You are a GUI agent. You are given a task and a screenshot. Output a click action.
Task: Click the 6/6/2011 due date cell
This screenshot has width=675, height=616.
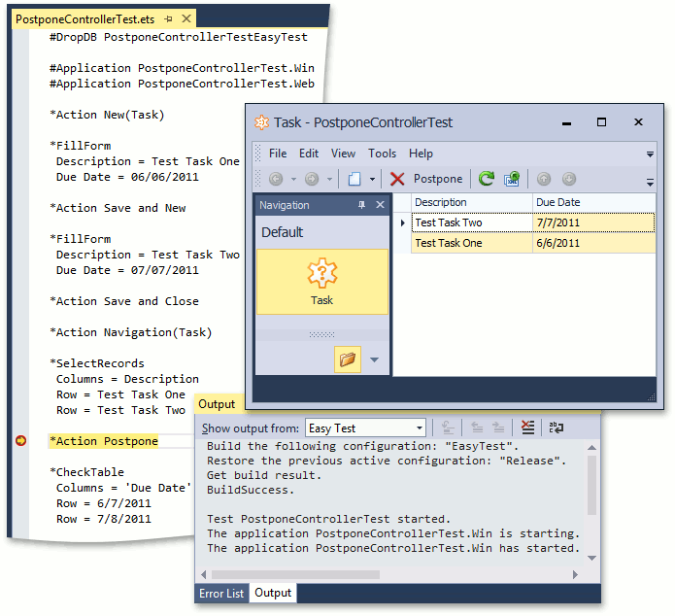pos(594,243)
